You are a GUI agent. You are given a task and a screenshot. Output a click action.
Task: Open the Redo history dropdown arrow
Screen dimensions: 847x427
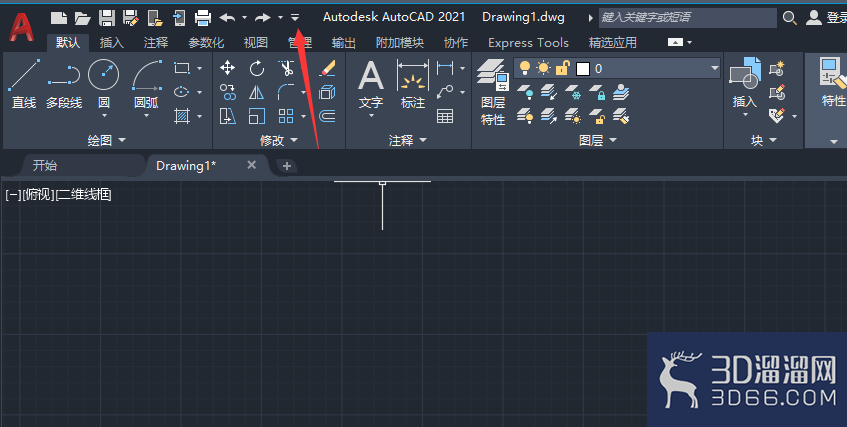pyautogui.click(x=280, y=18)
